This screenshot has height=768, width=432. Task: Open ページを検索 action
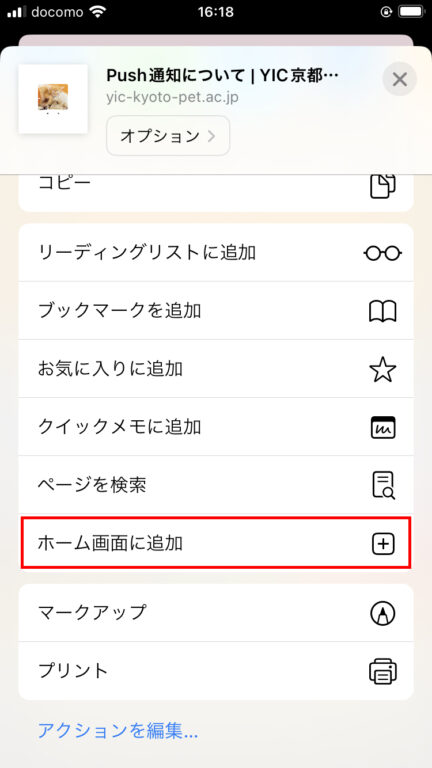(216, 485)
